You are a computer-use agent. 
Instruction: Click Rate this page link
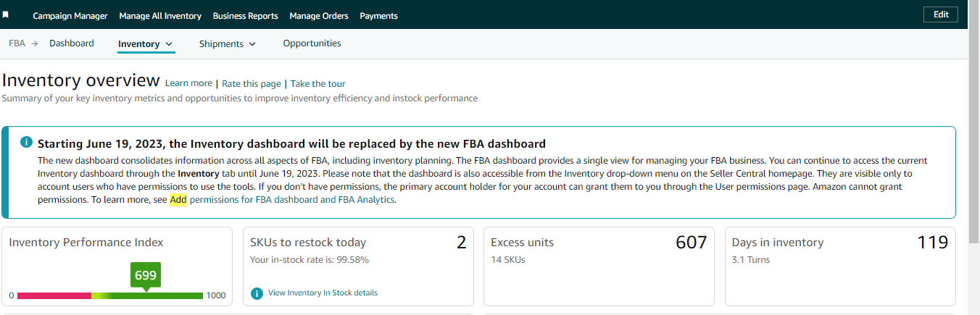(252, 84)
